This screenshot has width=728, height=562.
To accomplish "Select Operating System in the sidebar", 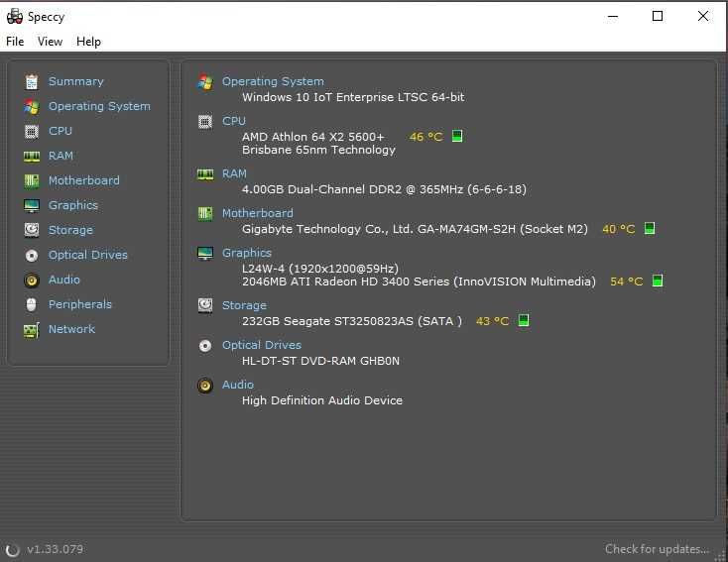I will 99,106.
